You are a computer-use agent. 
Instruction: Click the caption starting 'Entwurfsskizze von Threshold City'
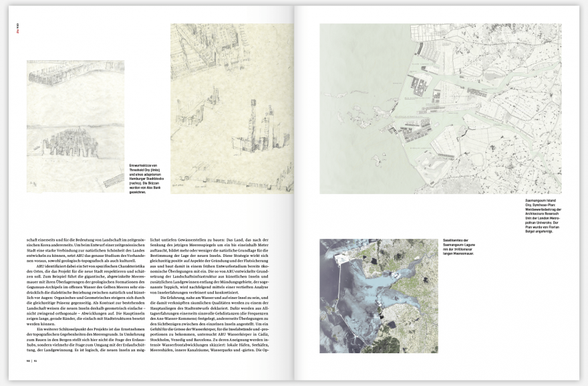click(x=146, y=179)
